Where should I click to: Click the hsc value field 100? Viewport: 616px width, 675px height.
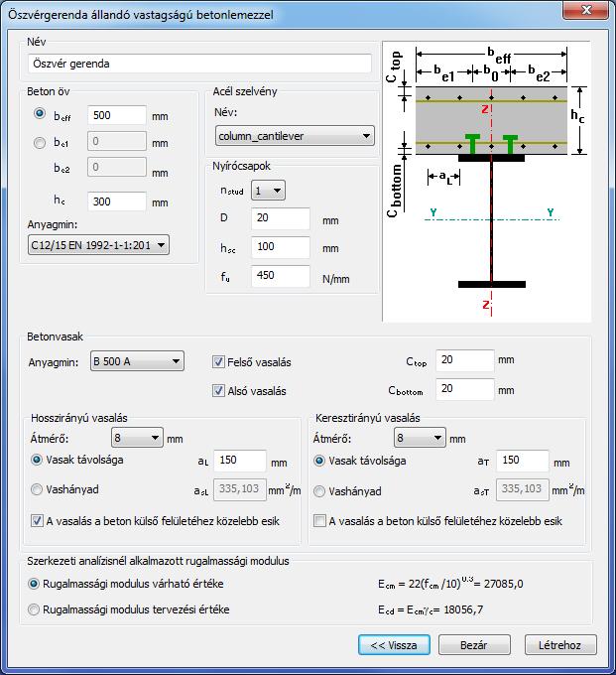281,246
